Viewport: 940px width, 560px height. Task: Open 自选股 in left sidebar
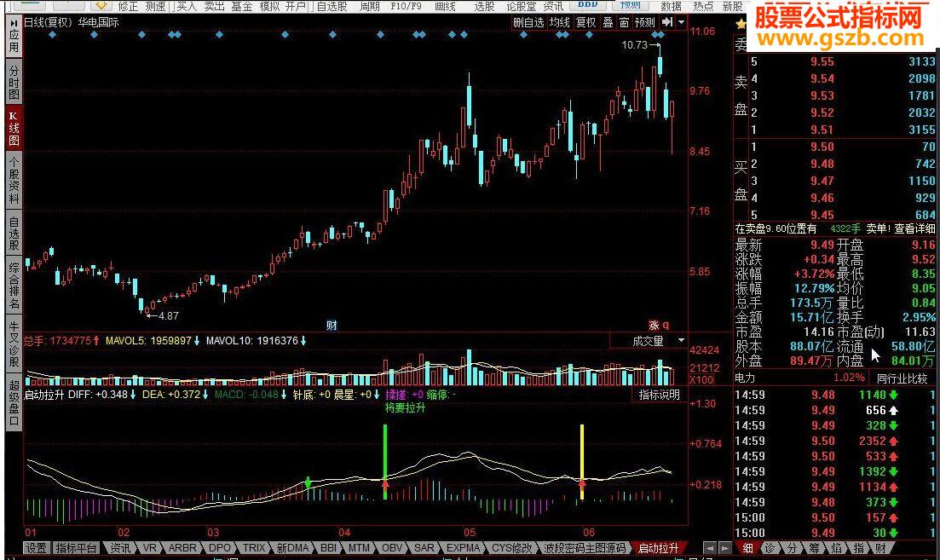(14, 234)
